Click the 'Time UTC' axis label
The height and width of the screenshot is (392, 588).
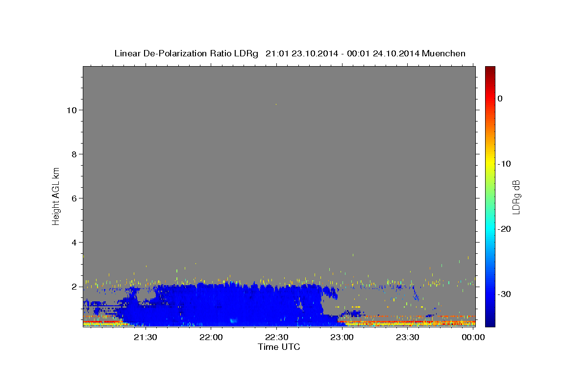point(279,347)
